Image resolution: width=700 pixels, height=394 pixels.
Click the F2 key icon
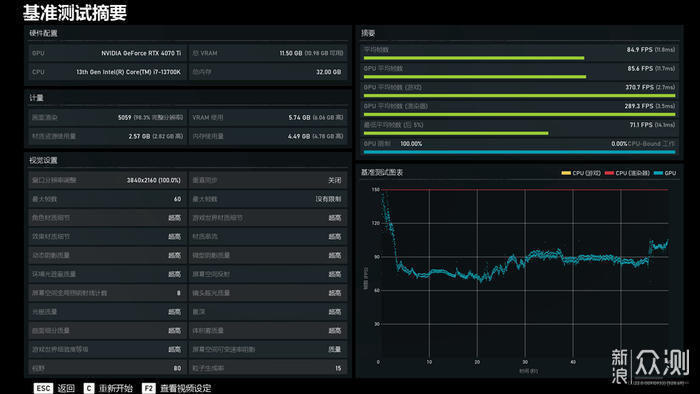coord(149,388)
